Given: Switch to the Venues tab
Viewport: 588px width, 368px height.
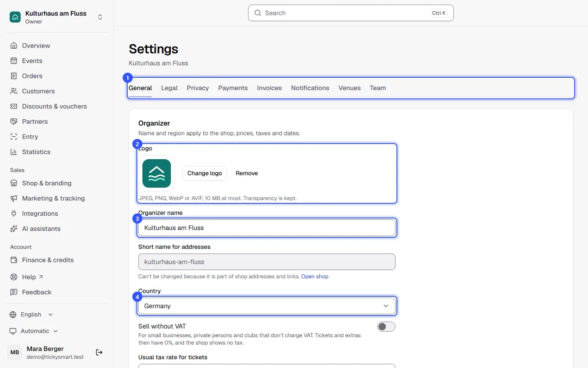Looking at the screenshot, I should point(350,88).
